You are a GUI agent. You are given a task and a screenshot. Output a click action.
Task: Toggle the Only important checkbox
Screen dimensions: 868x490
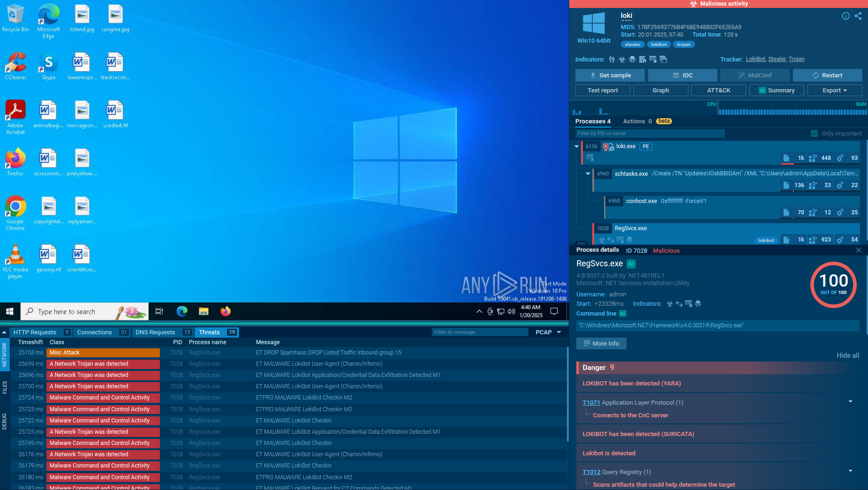pyautogui.click(x=814, y=134)
